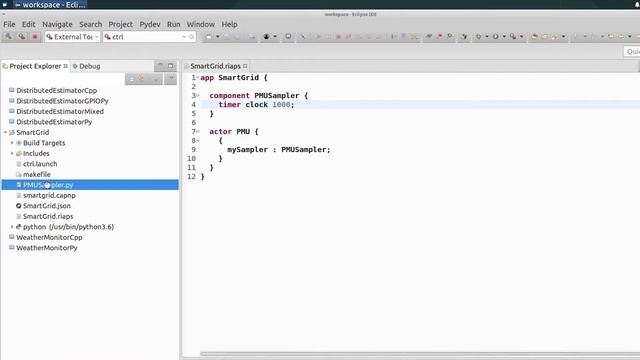Click the search magnifier toolbar icon

click(449, 37)
